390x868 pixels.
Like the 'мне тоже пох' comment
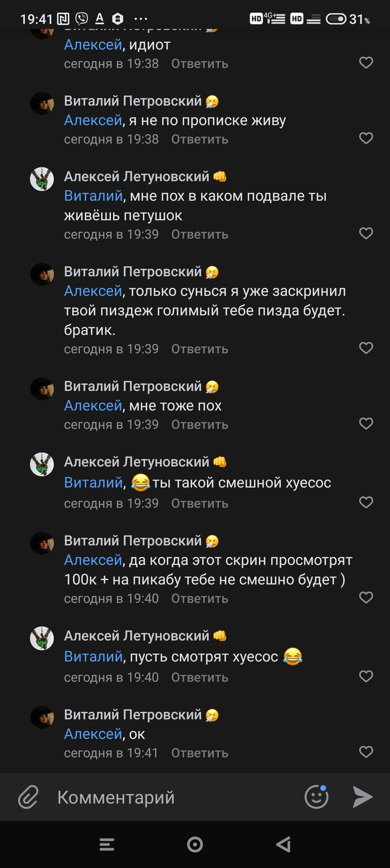tap(366, 423)
